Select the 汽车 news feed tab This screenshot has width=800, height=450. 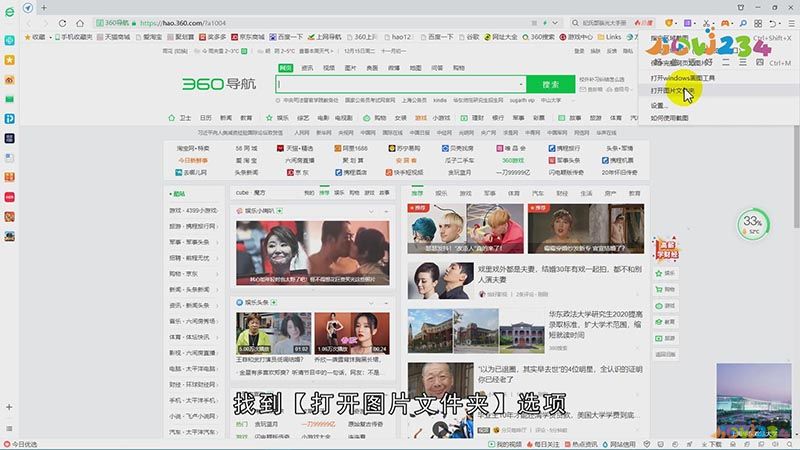(x=538, y=194)
